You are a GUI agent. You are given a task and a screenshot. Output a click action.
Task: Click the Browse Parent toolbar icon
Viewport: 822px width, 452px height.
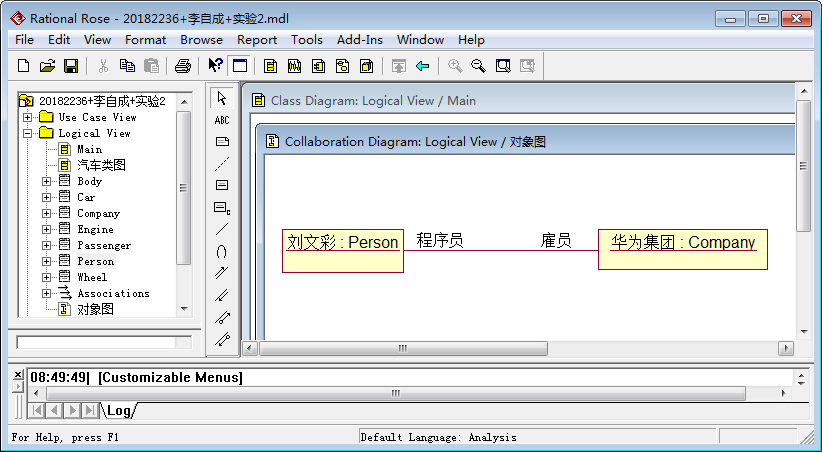[x=398, y=66]
